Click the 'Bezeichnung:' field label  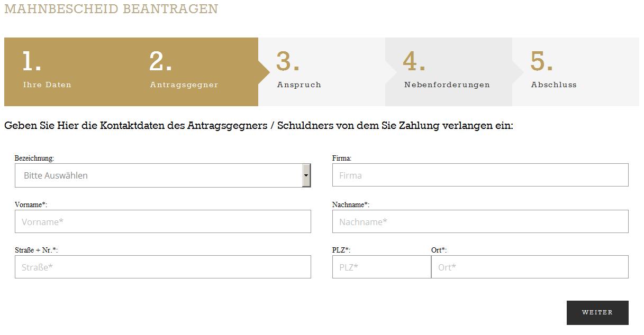34,158
